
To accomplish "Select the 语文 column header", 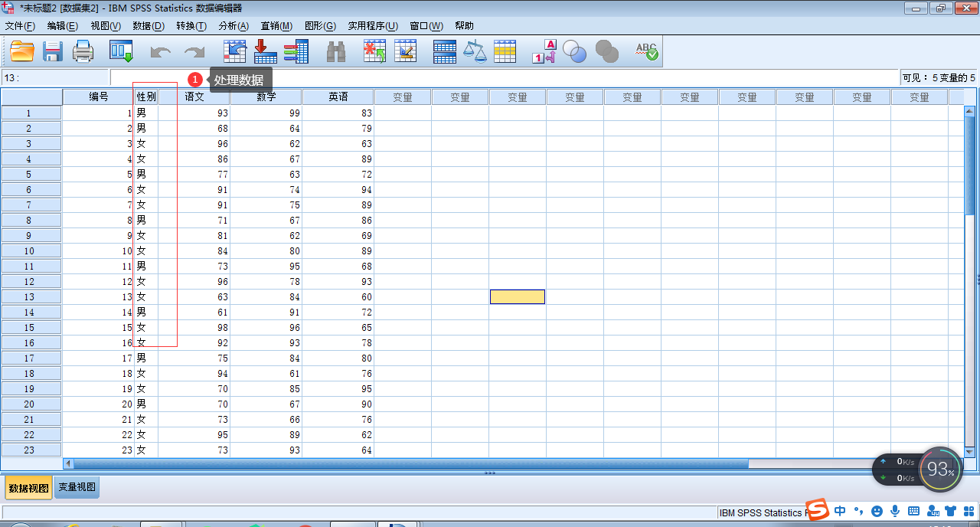I will pos(194,97).
